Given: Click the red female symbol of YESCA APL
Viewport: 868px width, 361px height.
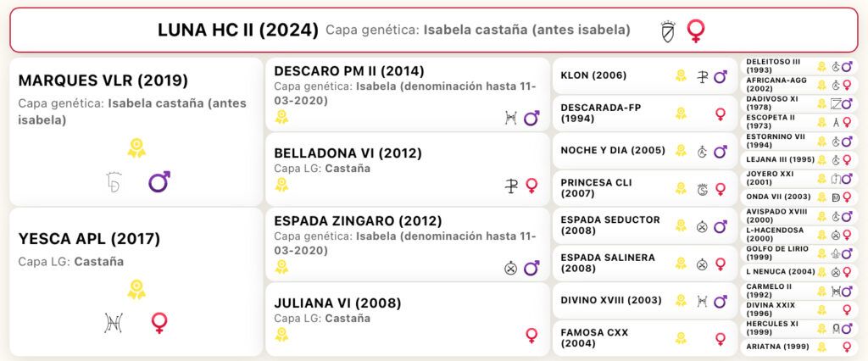Looking at the screenshot, I should (x=159, y=323).
